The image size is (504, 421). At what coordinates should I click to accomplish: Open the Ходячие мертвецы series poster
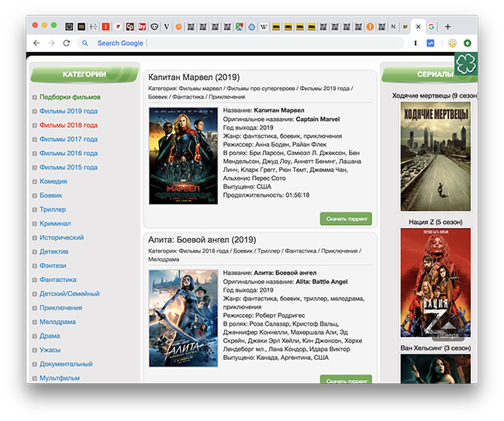click(436, 157)
